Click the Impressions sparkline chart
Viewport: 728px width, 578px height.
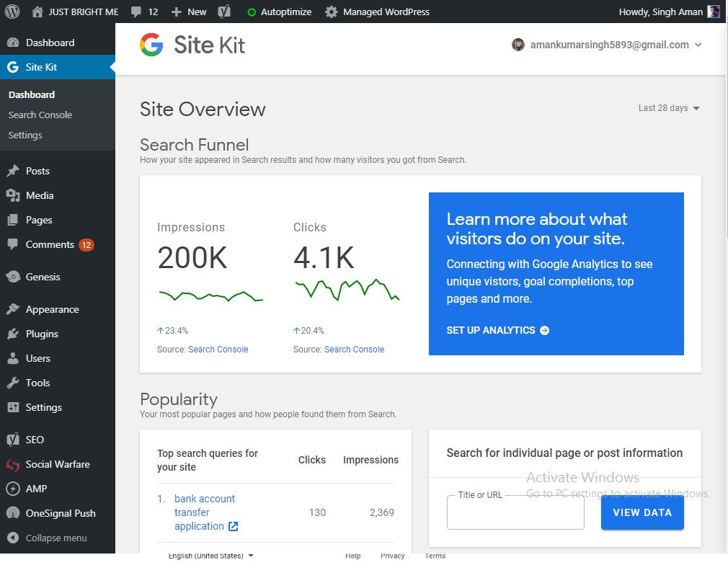211,296
